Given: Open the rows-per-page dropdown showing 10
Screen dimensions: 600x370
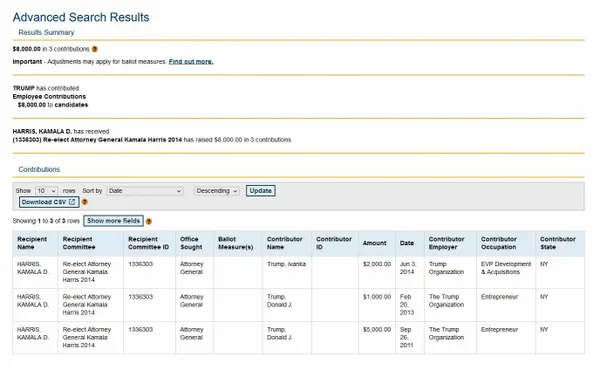Looking at the screenshot, I should pyautogui.click(x=46, y=191).
